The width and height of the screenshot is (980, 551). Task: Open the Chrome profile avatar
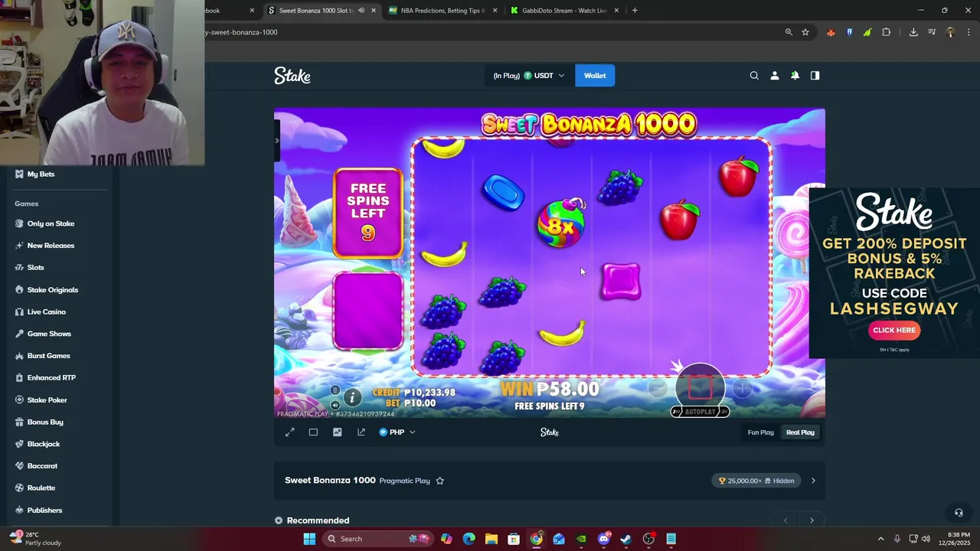[950, 32]
